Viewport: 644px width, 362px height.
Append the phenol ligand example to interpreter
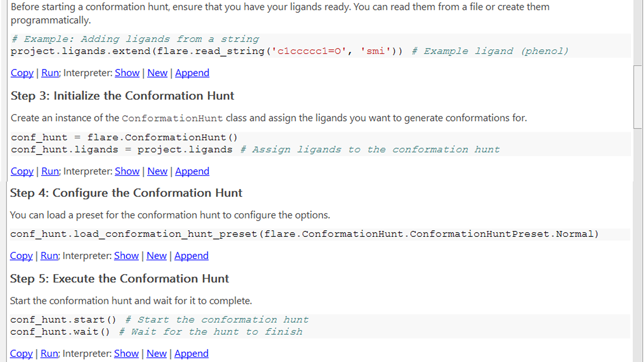(192, 73)
